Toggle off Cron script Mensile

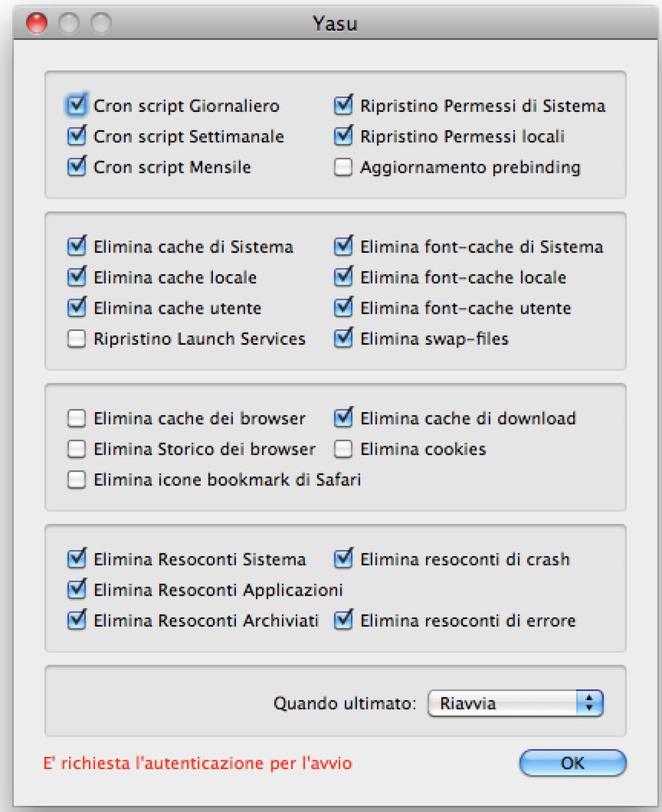[x=78, y=167]
